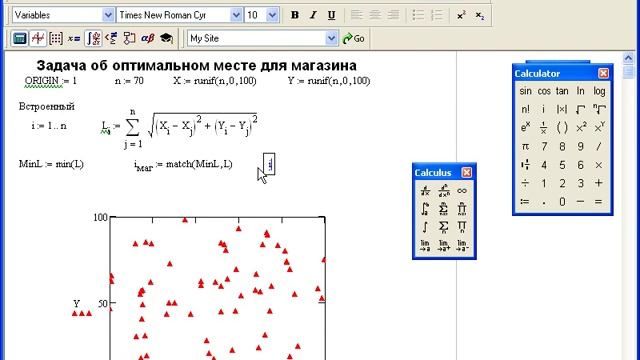Click the vertical scrollbar up arrow
This screenshot has height=360, width=640.
[628, 58]
